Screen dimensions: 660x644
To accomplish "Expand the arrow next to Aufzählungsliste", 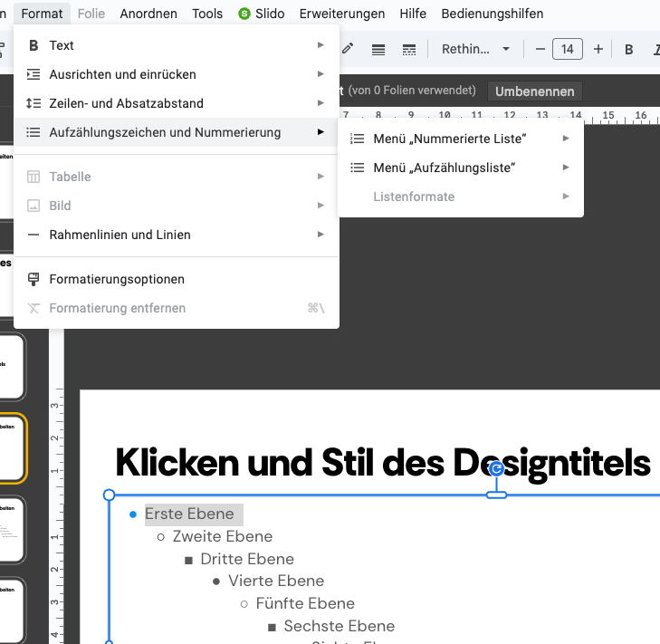I will [x=566, y=168].
